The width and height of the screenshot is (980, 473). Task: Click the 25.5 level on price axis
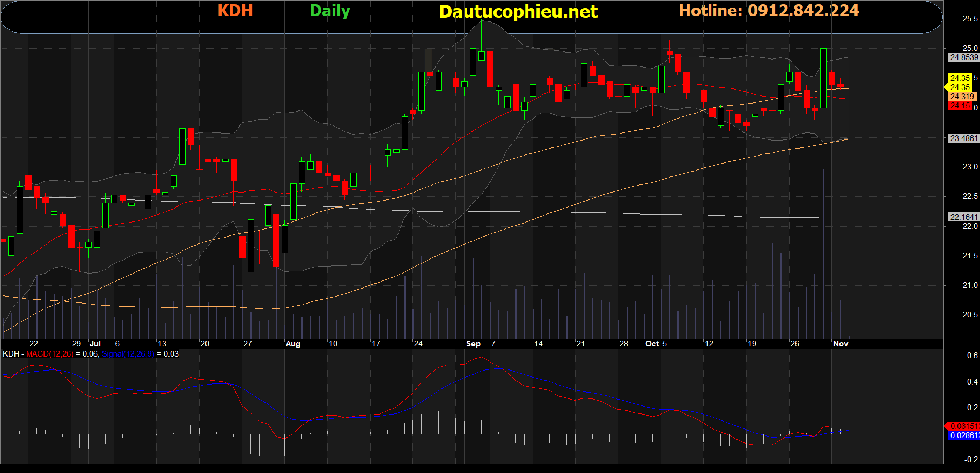click(970, 19)
